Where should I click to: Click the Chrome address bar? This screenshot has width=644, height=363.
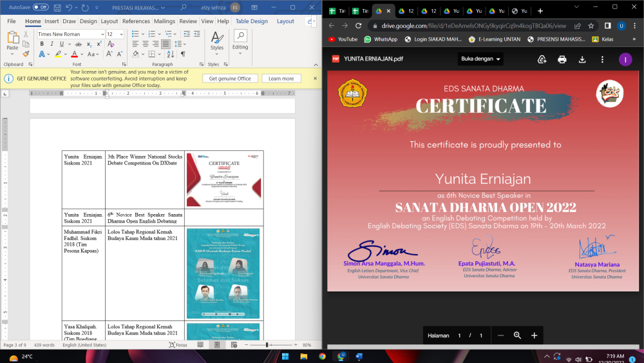pos(473,26)
